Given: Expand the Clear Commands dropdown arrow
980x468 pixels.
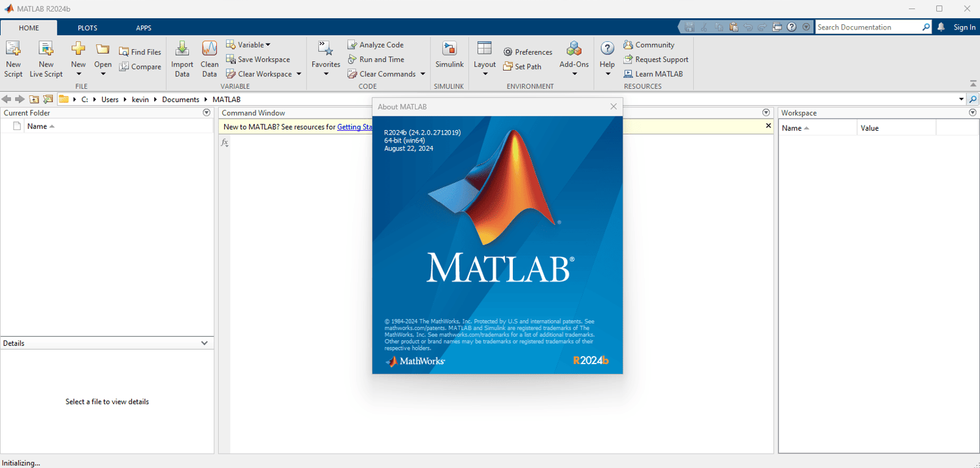Looking at the screenshot, I should (423, 74).
